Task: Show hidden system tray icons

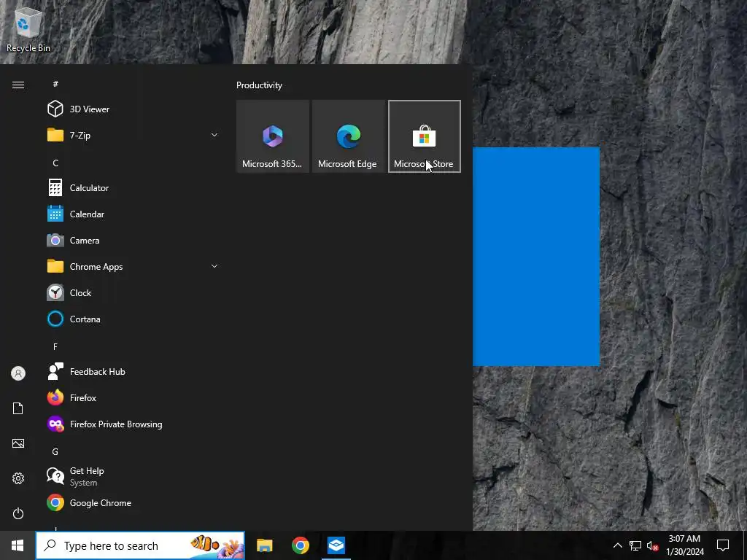Action: tap(617, 545)
